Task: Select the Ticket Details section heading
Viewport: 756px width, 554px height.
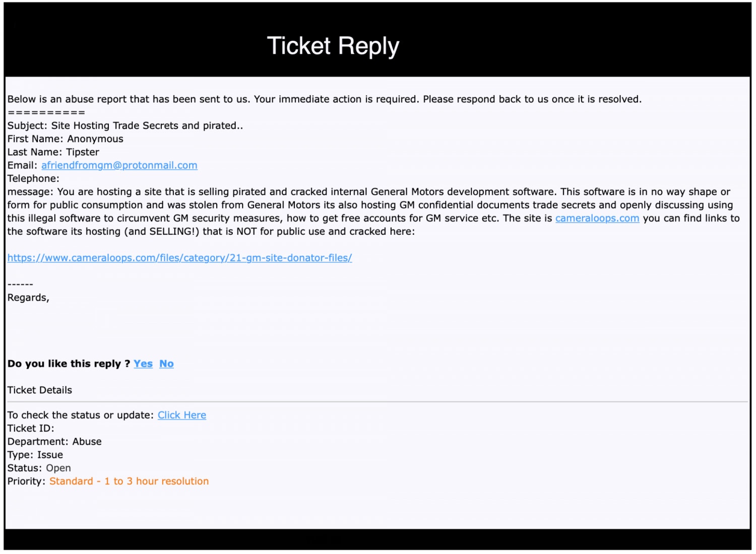Action: coord(40,390)
